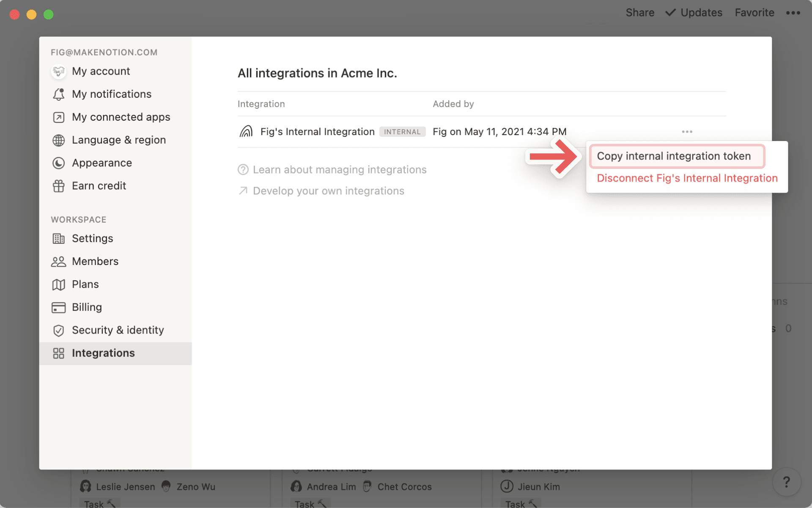
Task: Click the Members people icon
Action: click(59, 261)
